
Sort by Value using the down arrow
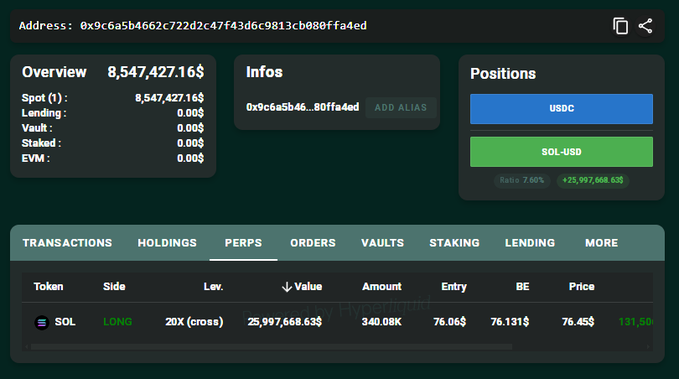(x=286, y=287)
